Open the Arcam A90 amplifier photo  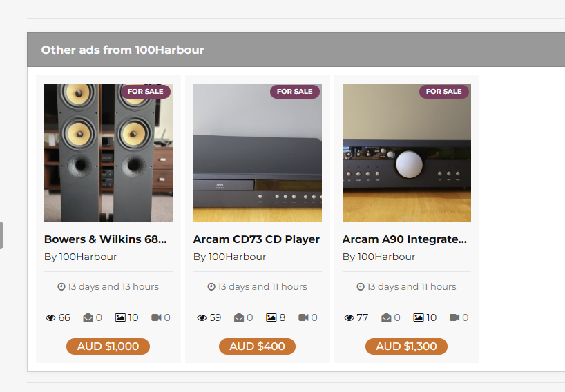(407, 153)
